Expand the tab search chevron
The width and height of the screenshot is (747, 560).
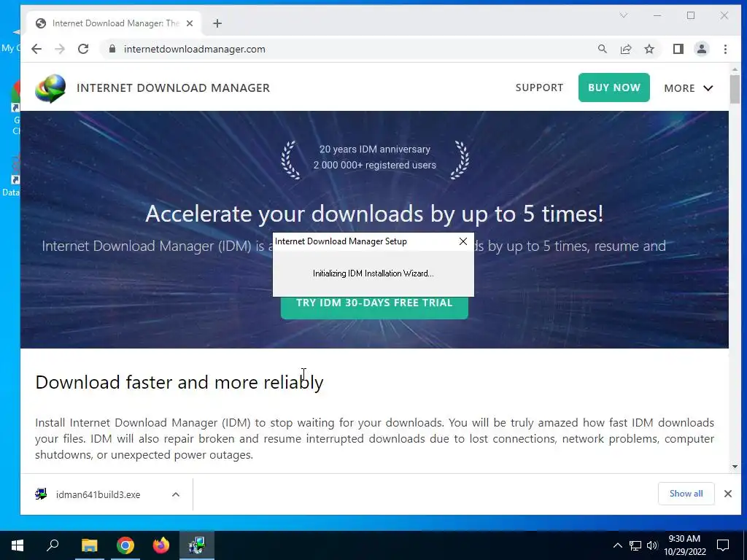(x=624, y=16)
